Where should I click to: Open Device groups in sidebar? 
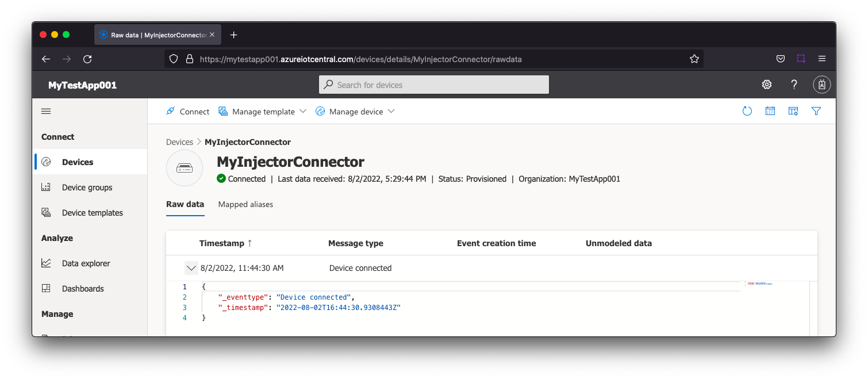click(x=87, y=187)
